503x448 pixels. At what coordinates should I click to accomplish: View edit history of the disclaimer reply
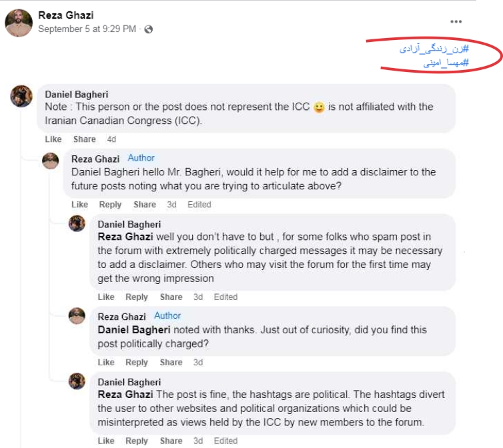[x=199, y=205]
